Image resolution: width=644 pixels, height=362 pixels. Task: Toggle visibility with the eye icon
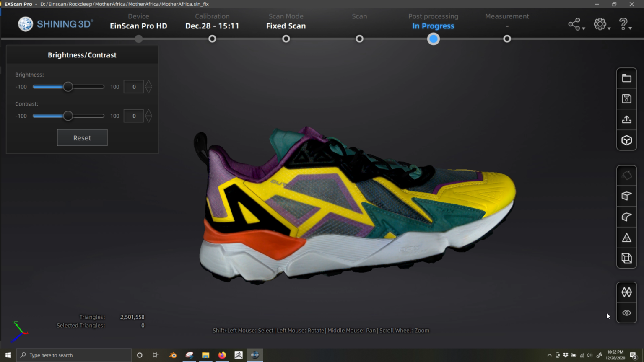[x=626, y=313]
